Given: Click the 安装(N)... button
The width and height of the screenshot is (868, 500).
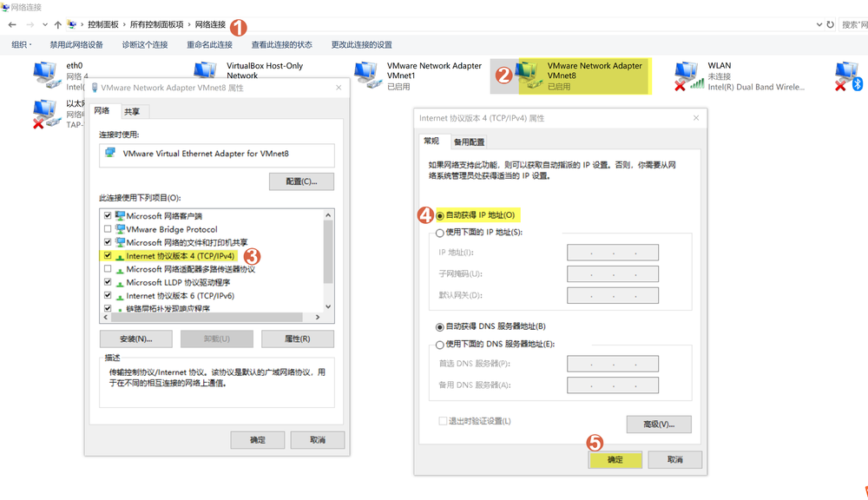Looking at the screenshot, I should [136, 339].
